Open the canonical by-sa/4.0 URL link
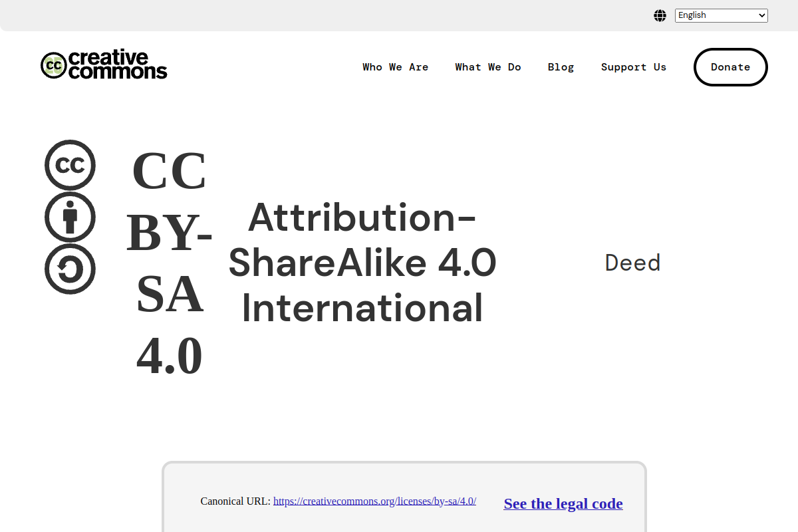Image resolution: width=798 pixels, height=532 pixels. 374,501
